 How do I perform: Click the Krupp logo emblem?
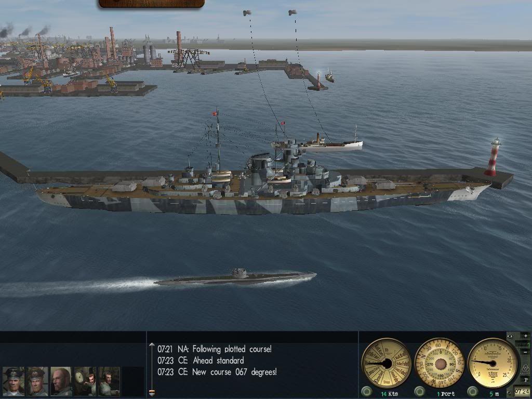[526, 369]
